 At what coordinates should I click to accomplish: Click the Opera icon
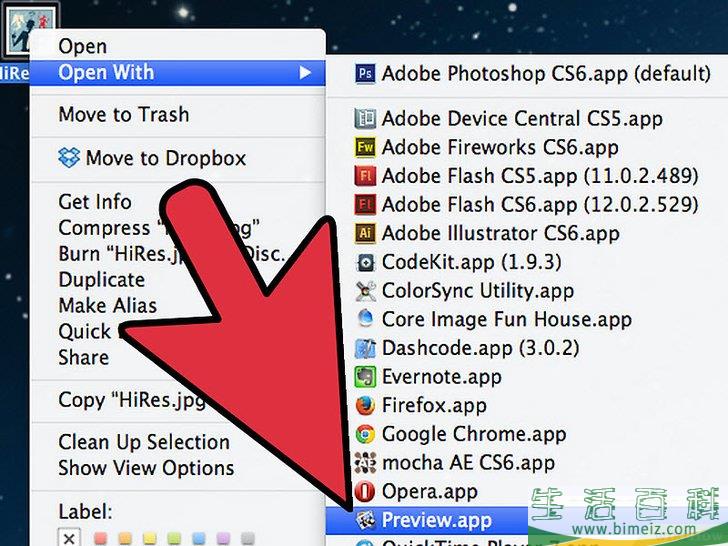[x=365, y=492]
